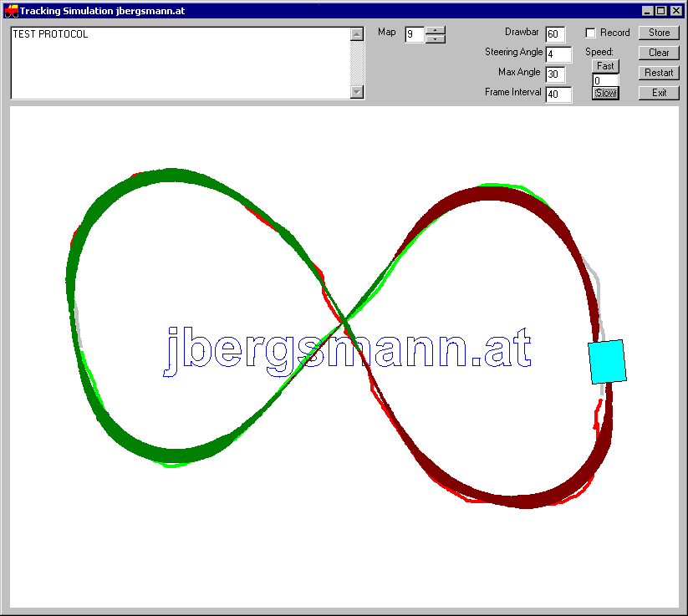688x616 pixels.
Task: Increase Map number with up spinner arrow
Action: 436,30
